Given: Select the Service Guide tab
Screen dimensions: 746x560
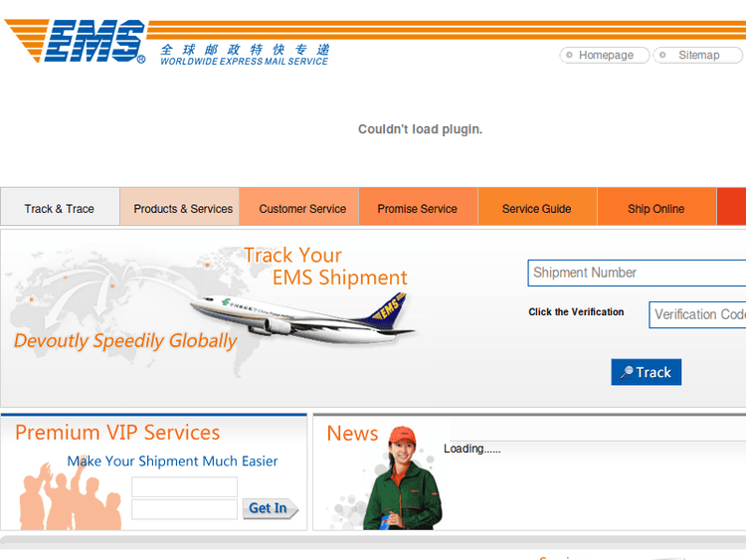Looking at the screenshot, I should point(537,209).
